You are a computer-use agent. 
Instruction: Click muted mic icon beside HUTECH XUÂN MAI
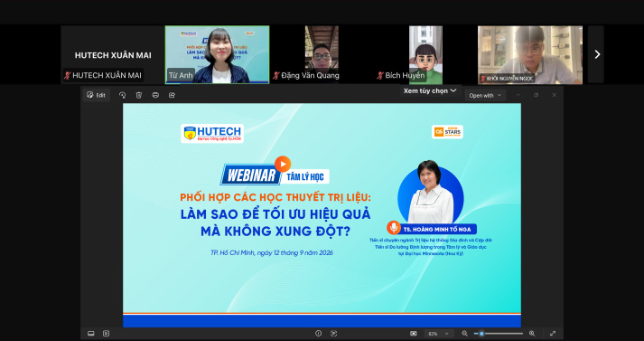(67, 76)
